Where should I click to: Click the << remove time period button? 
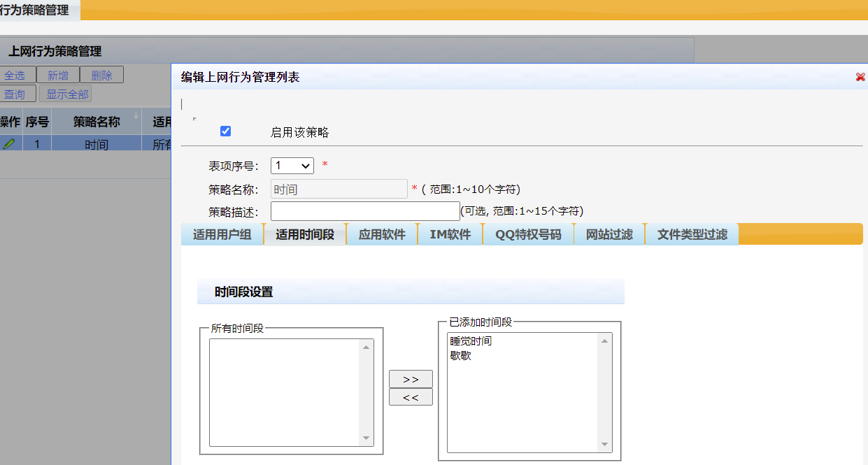click(411, 397)
